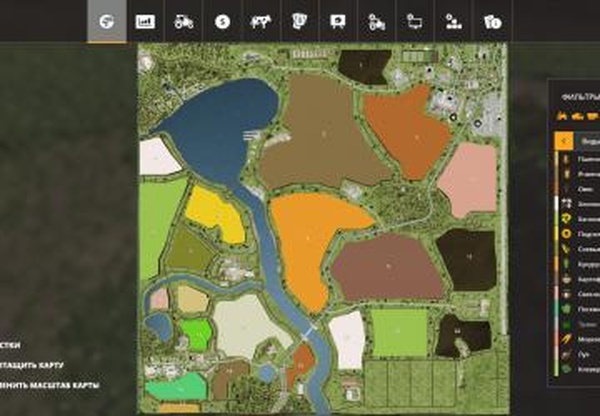Click dark field numbered 22
The image size is (600, 416).
click(459, 331)
